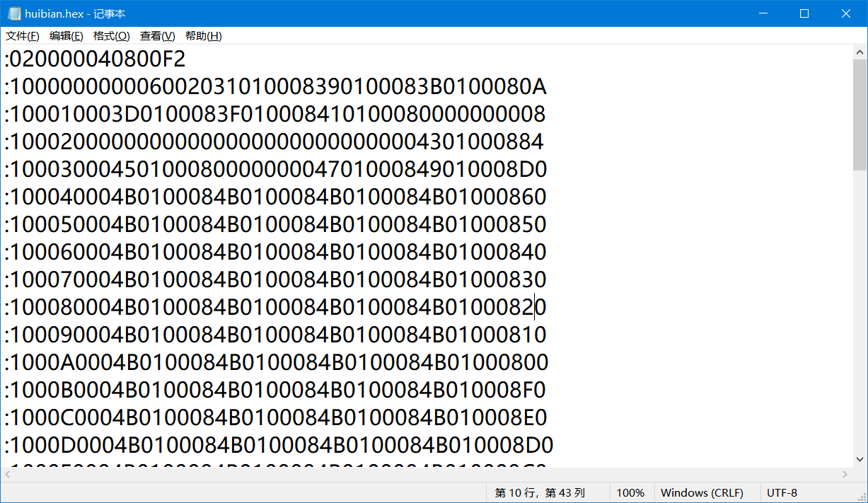Screen dimensions: 868x503
Task: Open the 文件(F) menu
Action: 23,36
